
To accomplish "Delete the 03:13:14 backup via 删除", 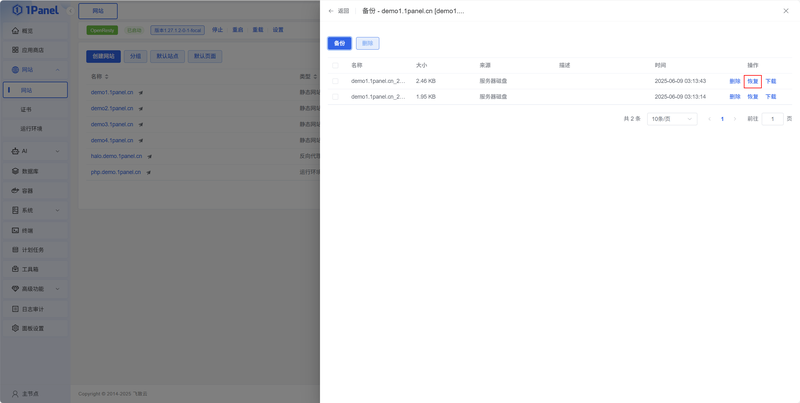I will click(x=735, y=96).
